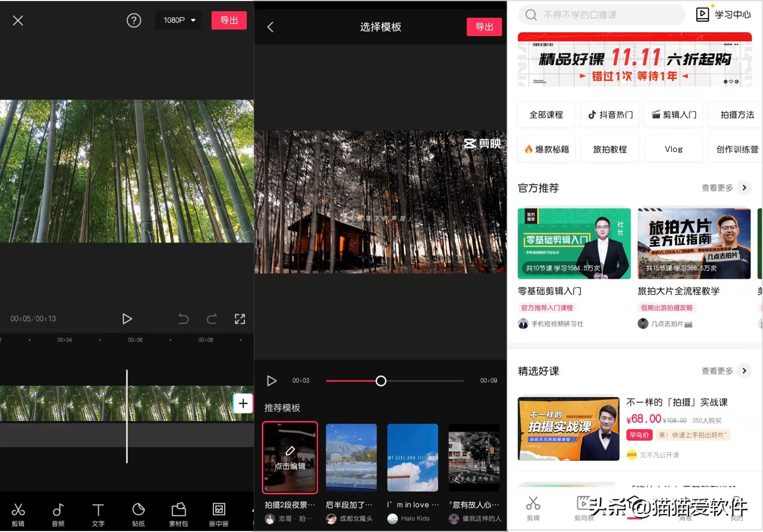Expand 官方推荐 via 查看更多 chevron
763x532 pixels.
[x=744, y=188]
